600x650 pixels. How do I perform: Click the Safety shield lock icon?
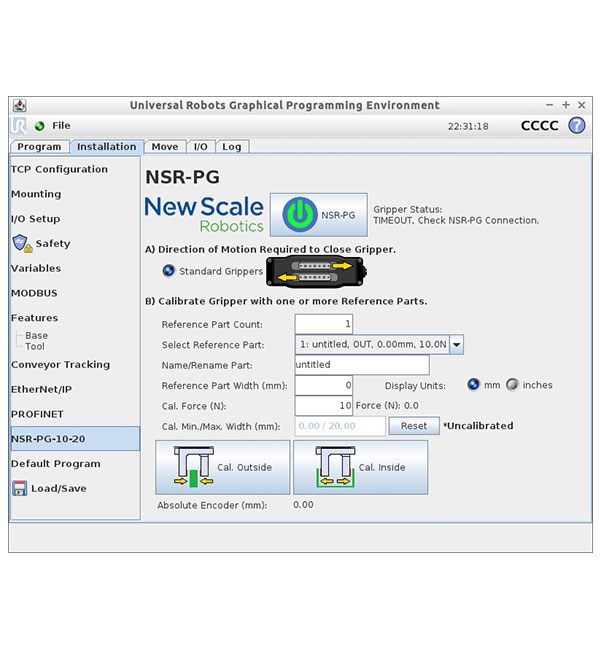point(22,243)
